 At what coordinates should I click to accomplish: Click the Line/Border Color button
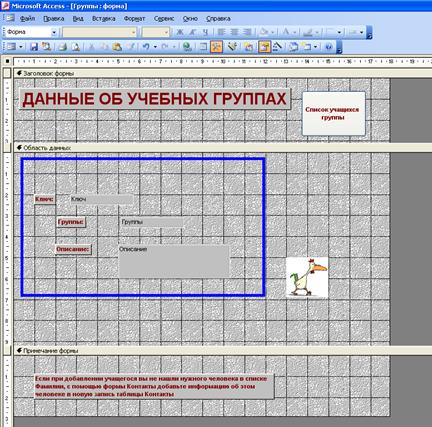click(x=308, y=32)
